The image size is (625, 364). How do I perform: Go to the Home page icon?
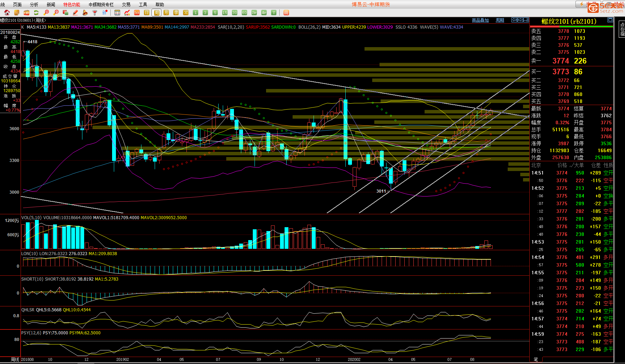[7, 13]
